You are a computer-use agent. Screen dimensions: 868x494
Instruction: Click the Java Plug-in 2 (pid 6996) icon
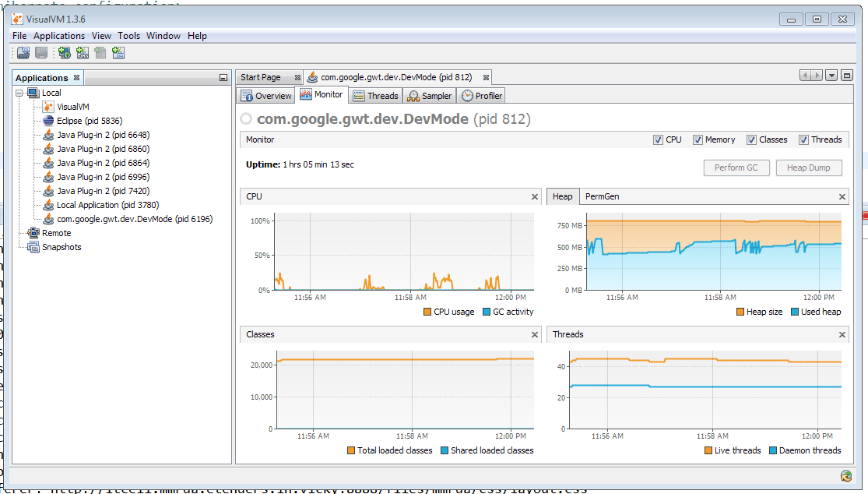point(49,177)
